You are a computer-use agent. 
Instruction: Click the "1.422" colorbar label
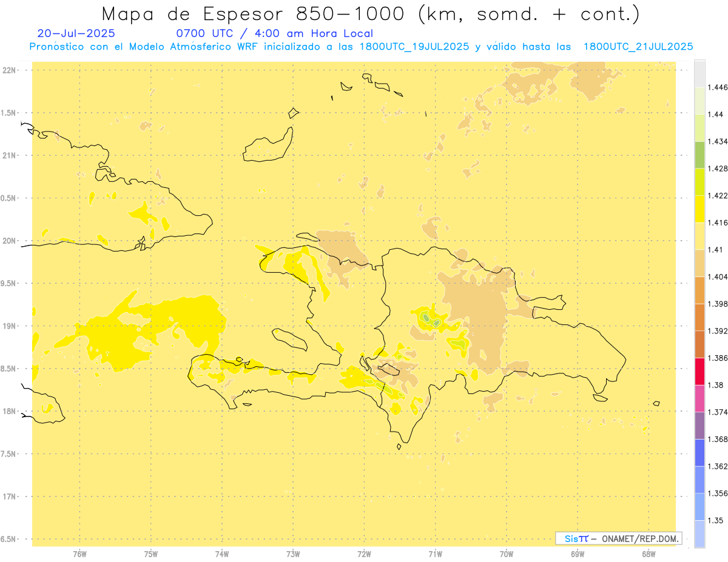(717, 196)
